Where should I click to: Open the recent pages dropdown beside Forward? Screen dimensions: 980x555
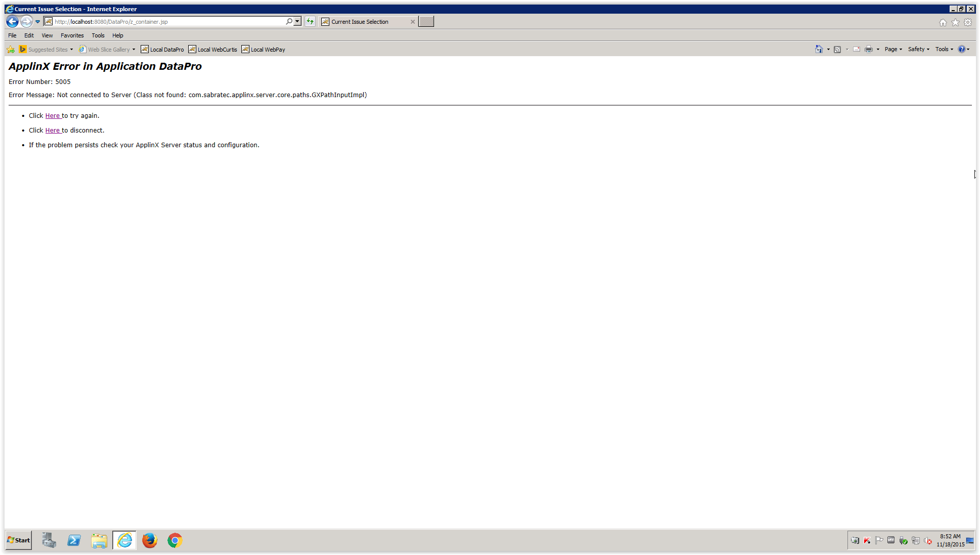(x=37, y=22)
